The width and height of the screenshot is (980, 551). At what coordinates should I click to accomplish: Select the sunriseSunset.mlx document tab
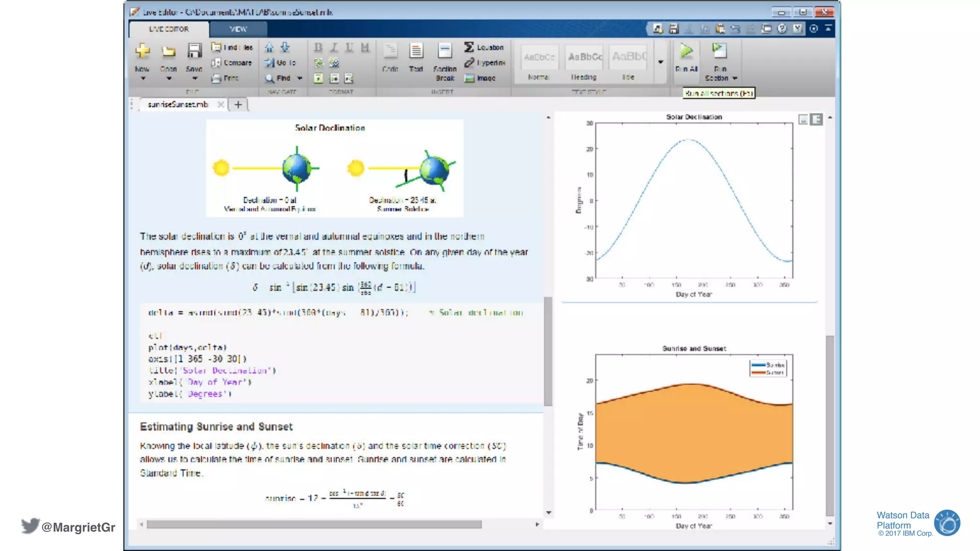coord(178,104)
